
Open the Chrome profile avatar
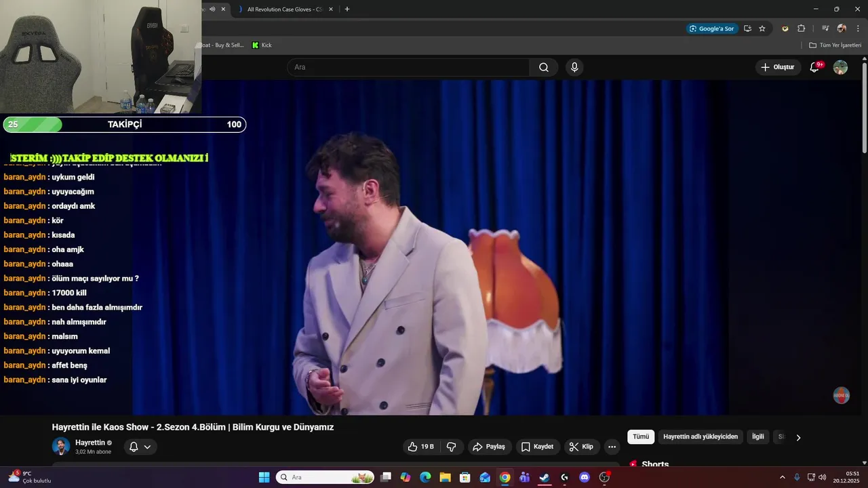(x=842, y=28)
